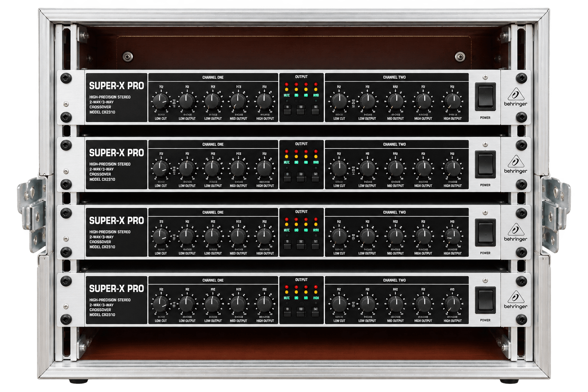Click the Behringer logo on the top unit
Viewport: 588px width, 392px height.
[x=516, y=97]
